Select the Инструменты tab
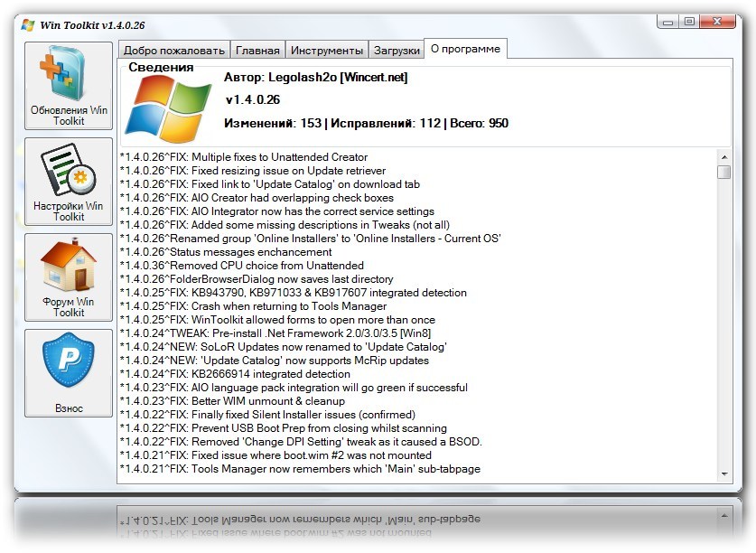This screenshot has width=756, height=553. point(327,51)
